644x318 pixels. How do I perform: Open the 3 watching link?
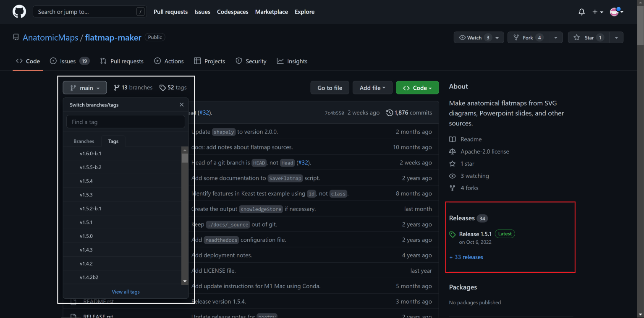tap(469, 176)
